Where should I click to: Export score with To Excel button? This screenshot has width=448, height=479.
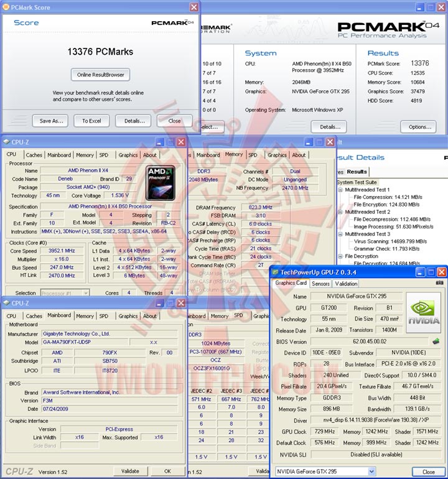click(91, 121)
